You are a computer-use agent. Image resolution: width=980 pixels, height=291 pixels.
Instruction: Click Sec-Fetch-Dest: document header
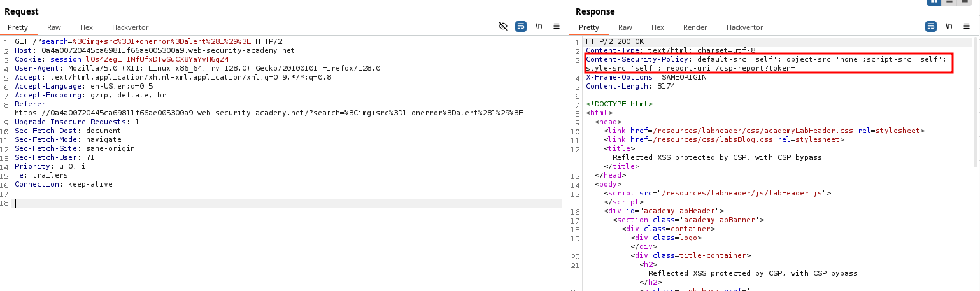[x=67, y=131]
